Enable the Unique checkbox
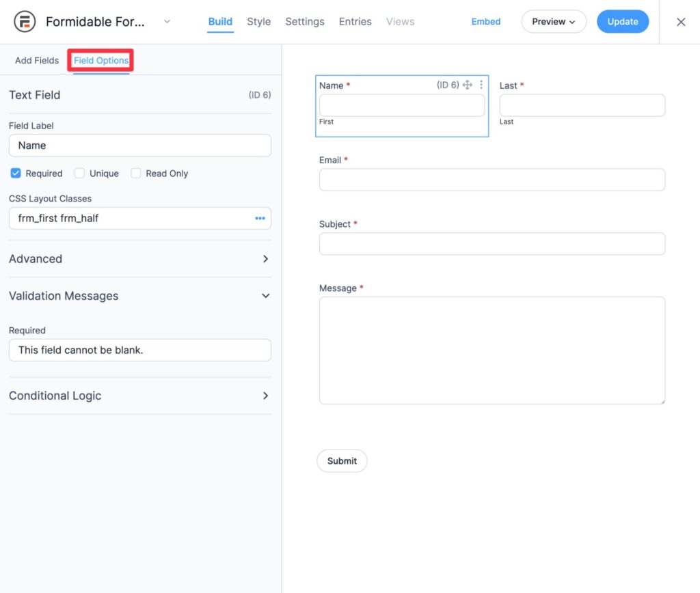The width and height of the screenshot is (700, 593). click(79, 173)
